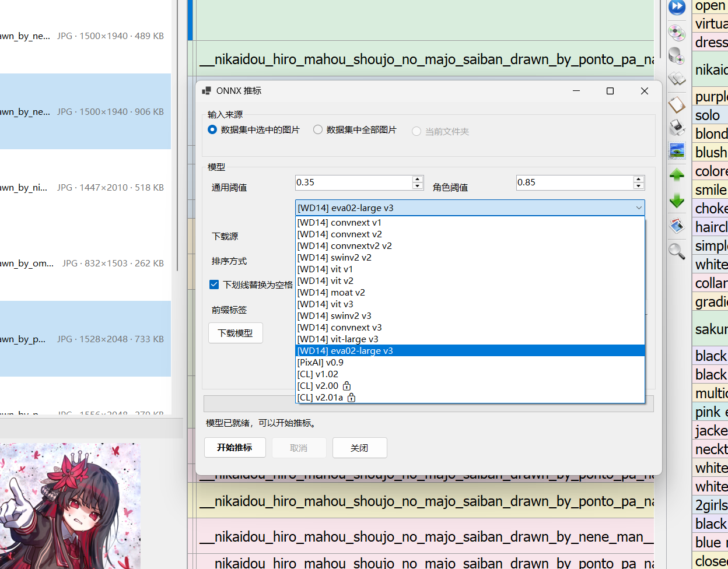Choose [WD14] convnextv2 v2 from the list
The height and width of the screenshot is (569, 728).
[x=470, y=246]
